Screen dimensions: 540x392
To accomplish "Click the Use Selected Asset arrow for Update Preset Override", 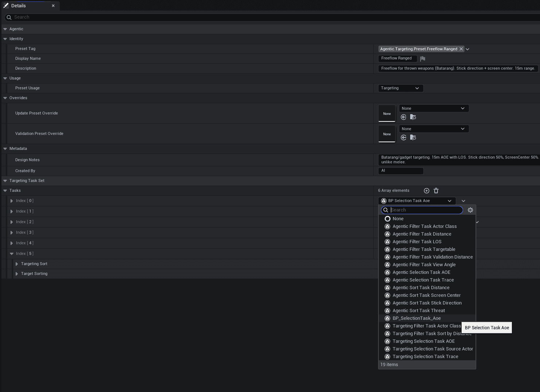I will [x=403, y=117].
